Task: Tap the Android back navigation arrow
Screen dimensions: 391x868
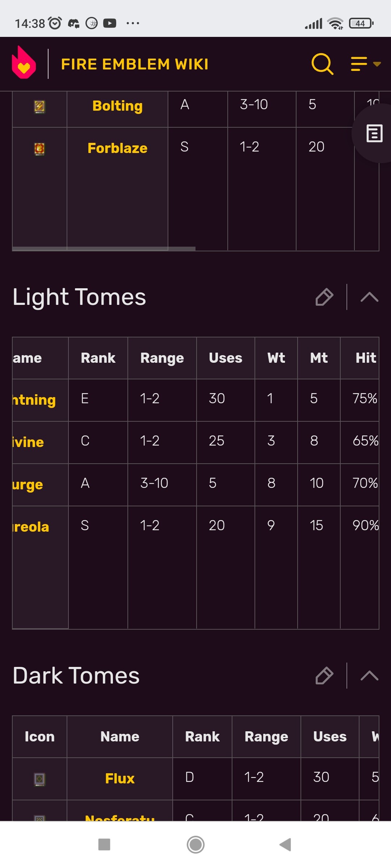Action: [x=285, y=845]
